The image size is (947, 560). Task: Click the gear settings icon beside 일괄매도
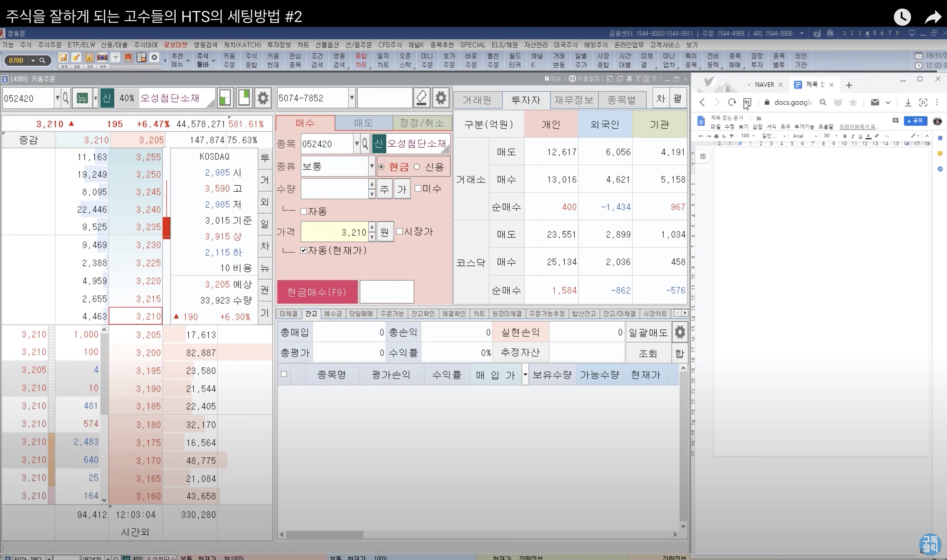[680, 333]
